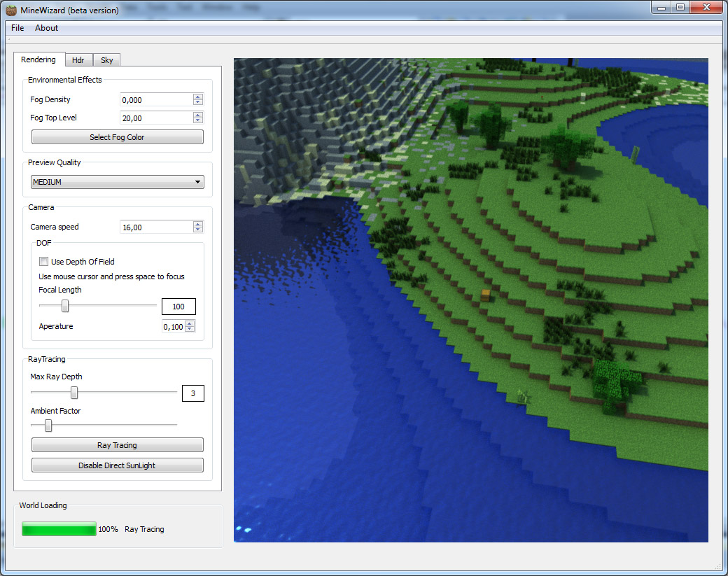Switch to the Rendering tab
728x576 pixels.
pyautogui.click(x=38, y=59)
